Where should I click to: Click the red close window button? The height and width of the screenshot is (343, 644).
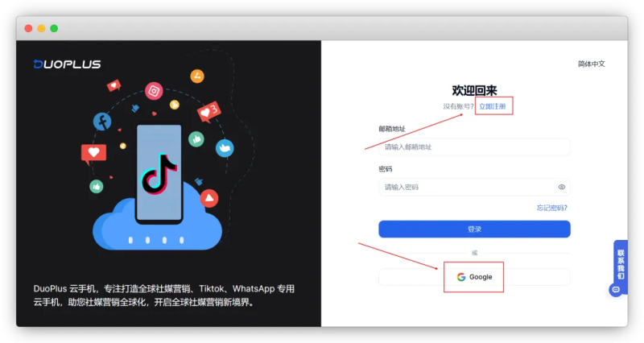click(x=28, y=28)
